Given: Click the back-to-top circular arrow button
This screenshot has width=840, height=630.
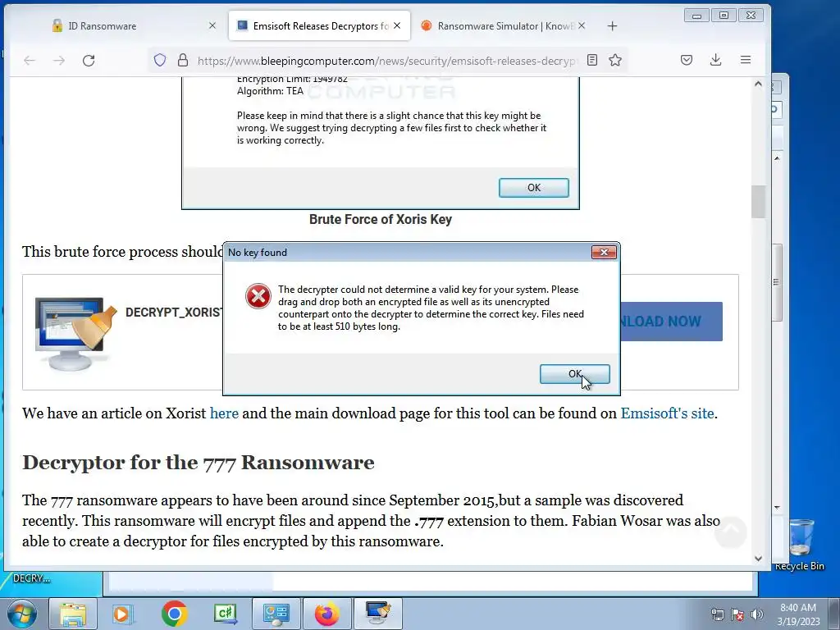Looking at the screenshot, I should tap(731, 532).
